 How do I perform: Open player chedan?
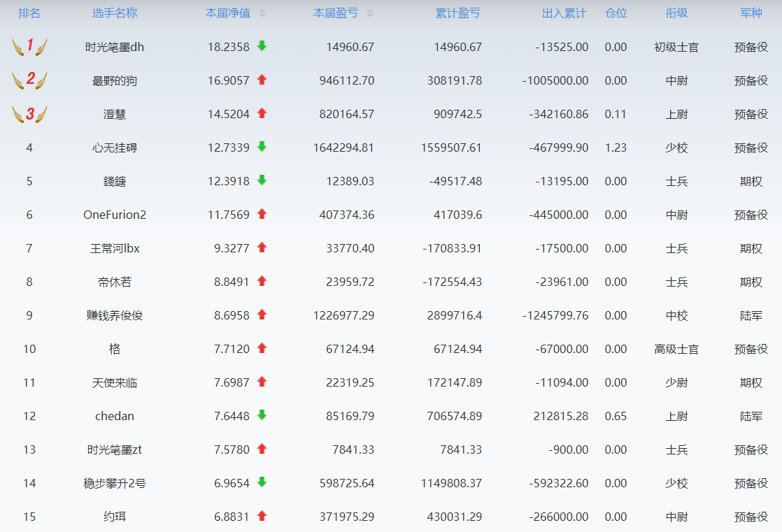[115, 416]
